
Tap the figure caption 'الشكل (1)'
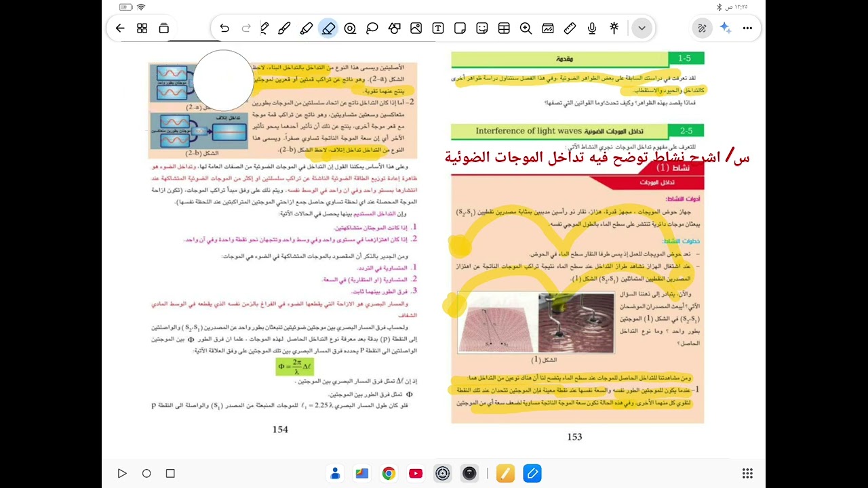tap(544, 360)
